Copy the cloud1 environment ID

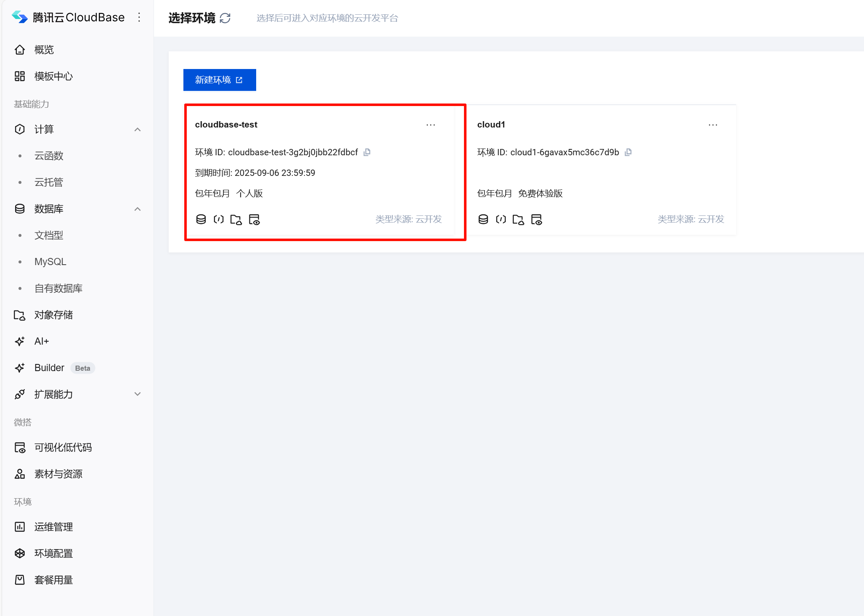coord(628,152)
